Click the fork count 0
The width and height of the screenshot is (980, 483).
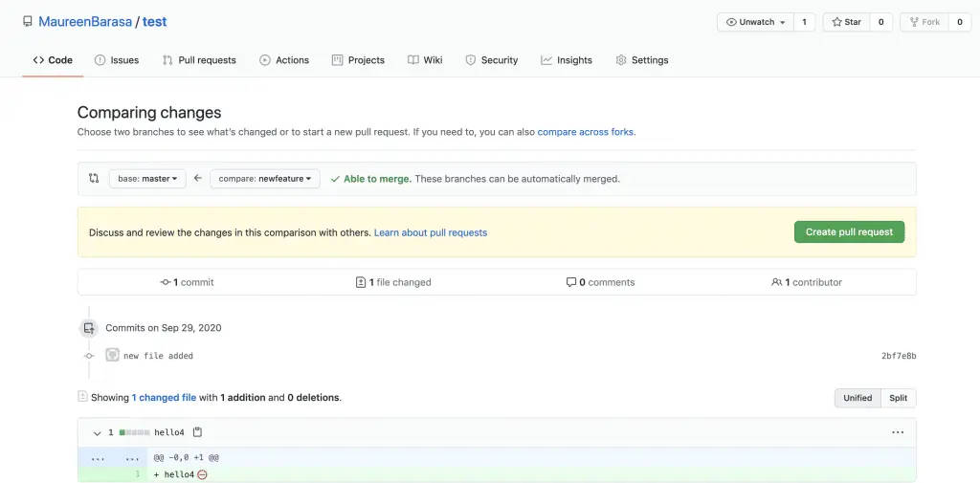tap(960, 22)
